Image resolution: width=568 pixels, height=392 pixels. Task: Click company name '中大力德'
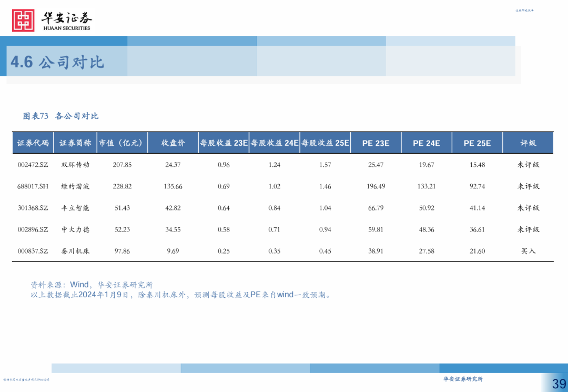tap(75, 229)
